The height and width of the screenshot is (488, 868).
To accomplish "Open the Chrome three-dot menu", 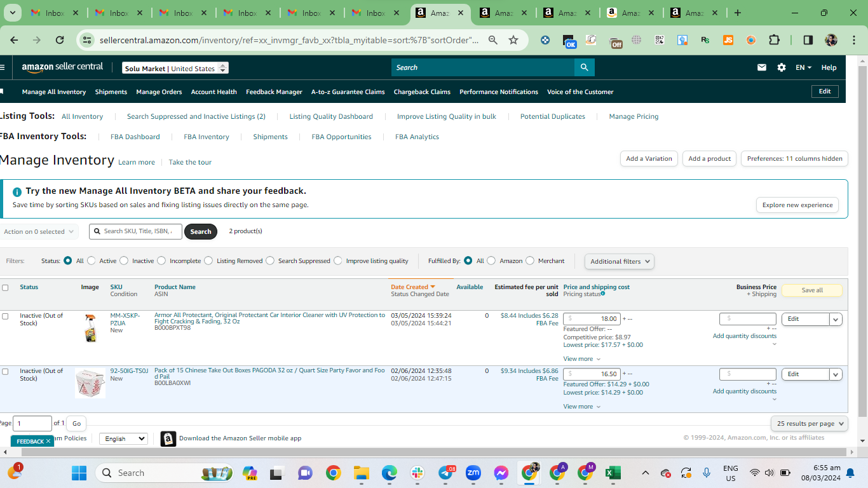I will (853, 40).
